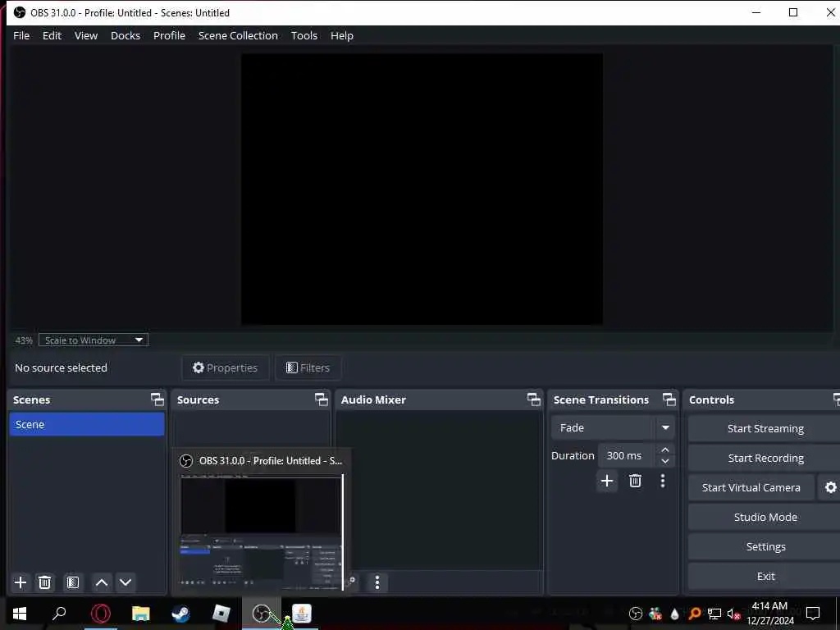840x630 pixels.
Task: Open the Scale to Window dropdown
Action: (94, 340)
